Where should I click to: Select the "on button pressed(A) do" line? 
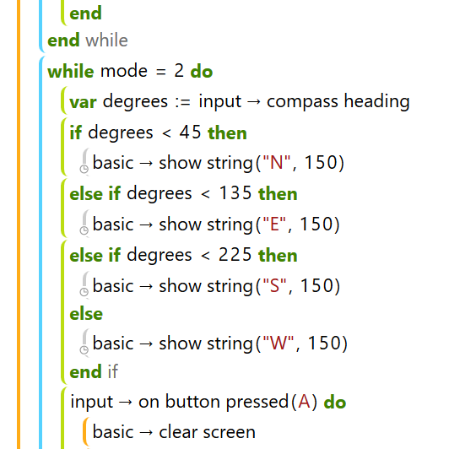click(x=208, y=403)
